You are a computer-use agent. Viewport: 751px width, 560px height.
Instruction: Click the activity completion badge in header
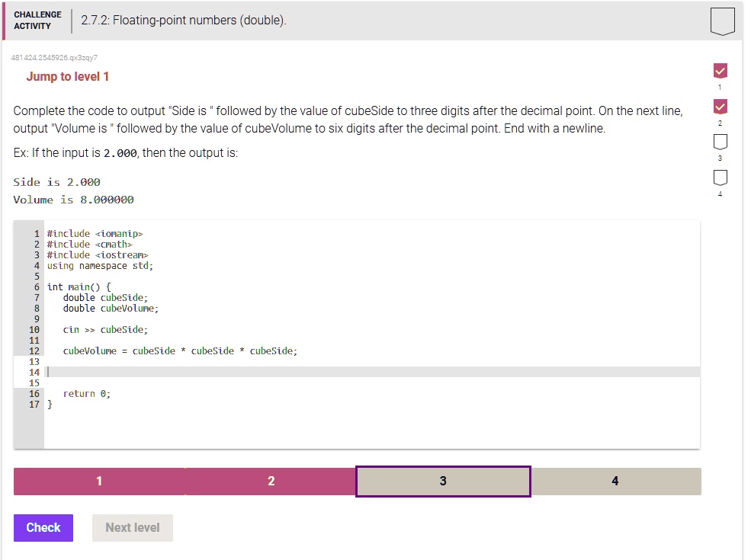pyautogui.click(x=722, y=21)
